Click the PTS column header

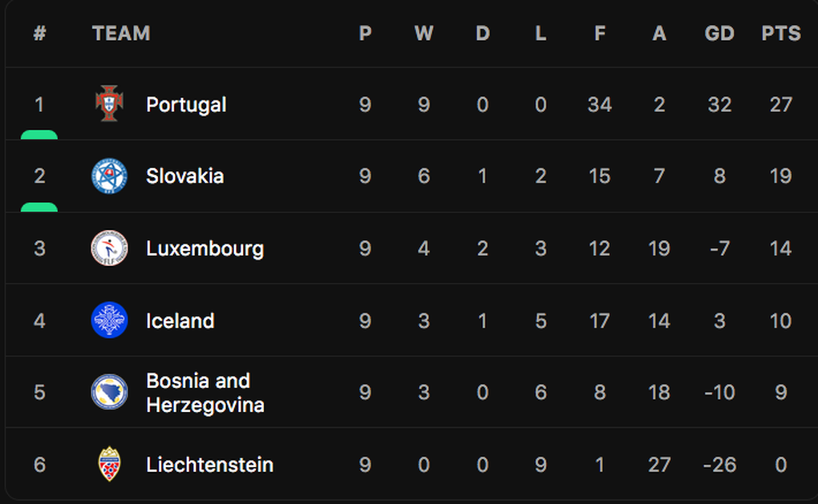(781, 34)
